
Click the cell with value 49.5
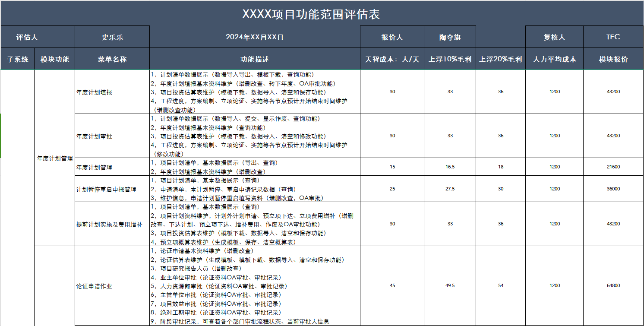coord(450,285)
